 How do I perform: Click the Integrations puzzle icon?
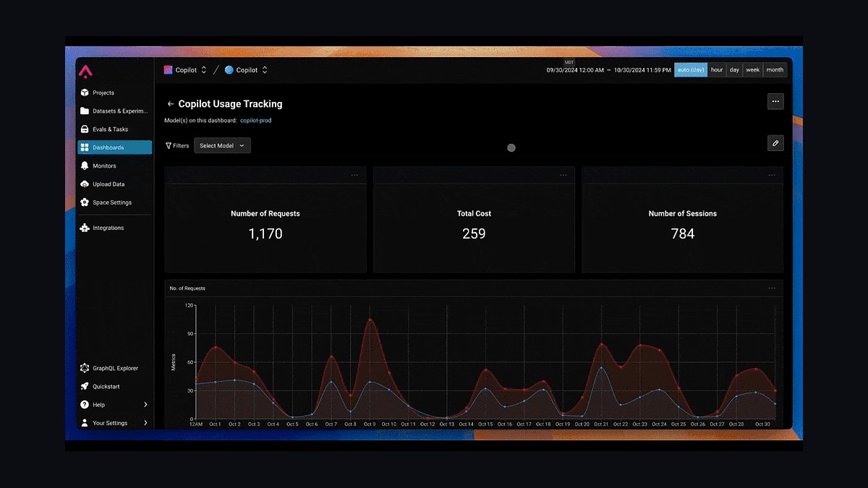pyautogui.click(x=85, y=228)
